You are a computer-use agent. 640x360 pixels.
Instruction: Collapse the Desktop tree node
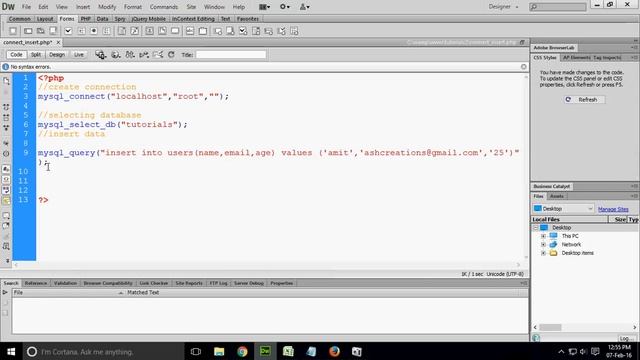(x=536, y=228)
